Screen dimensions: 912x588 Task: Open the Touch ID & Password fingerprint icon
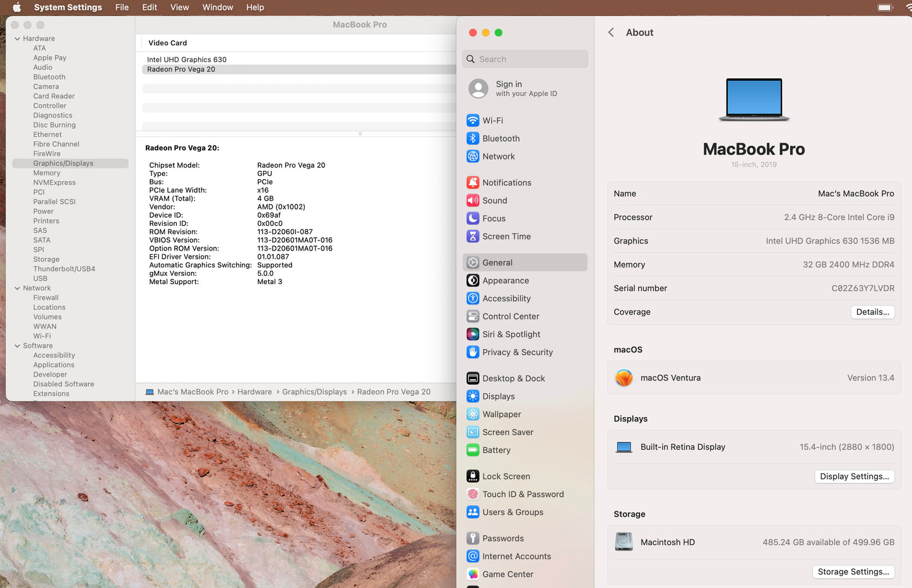[473, 495]
